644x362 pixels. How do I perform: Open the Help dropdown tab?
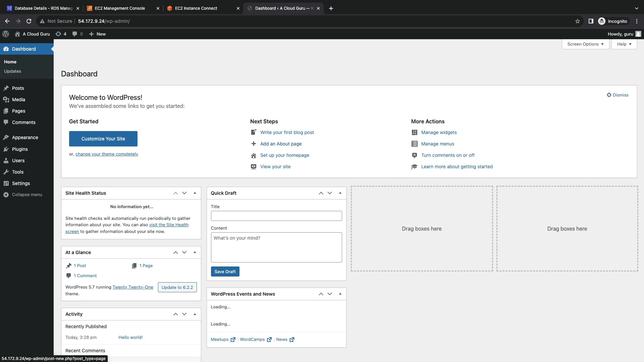coord(624,44)
